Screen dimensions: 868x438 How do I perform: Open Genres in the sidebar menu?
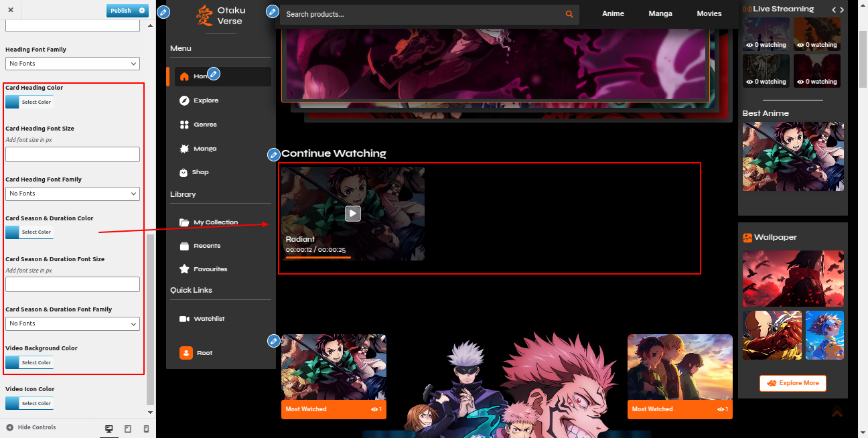(x=205, y=125)
